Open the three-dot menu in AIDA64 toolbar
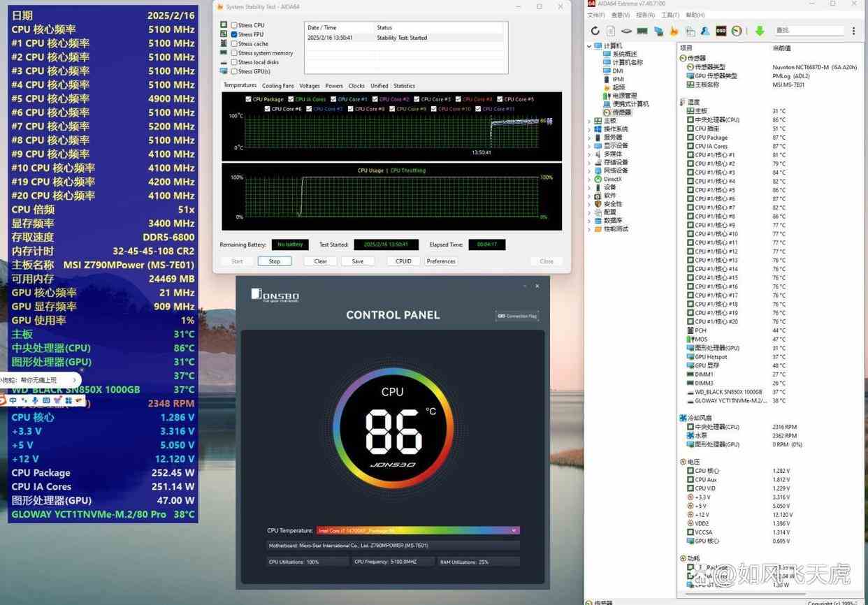868x605 pixels. coord(854,31)
